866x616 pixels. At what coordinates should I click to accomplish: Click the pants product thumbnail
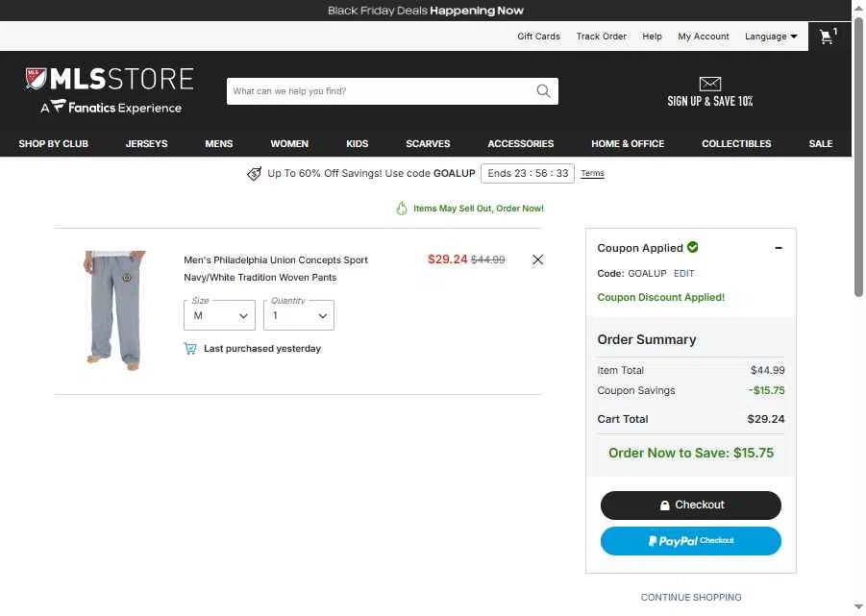(x=115, y=310)
